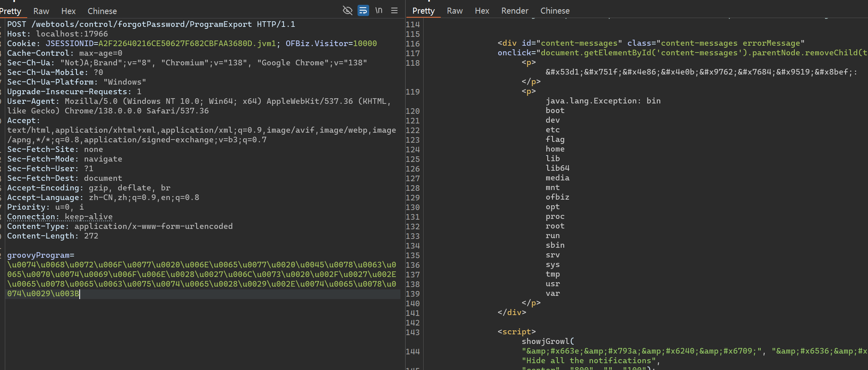
Task: Click response line number 119
Action: (412, 92)
